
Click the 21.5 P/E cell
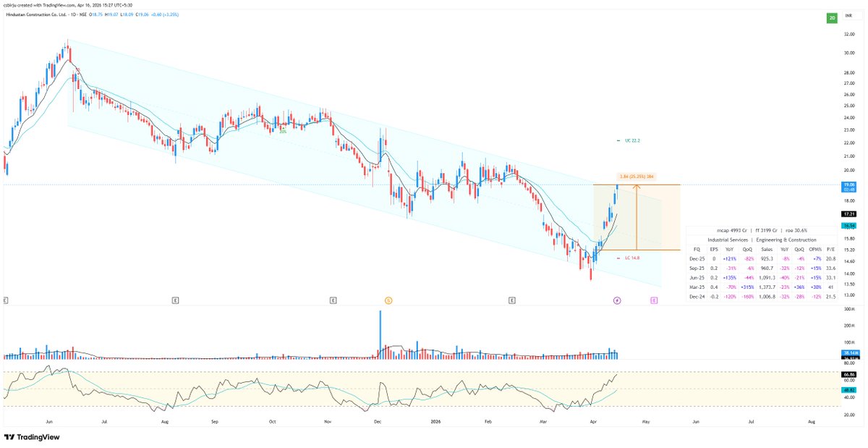point(830,295)
